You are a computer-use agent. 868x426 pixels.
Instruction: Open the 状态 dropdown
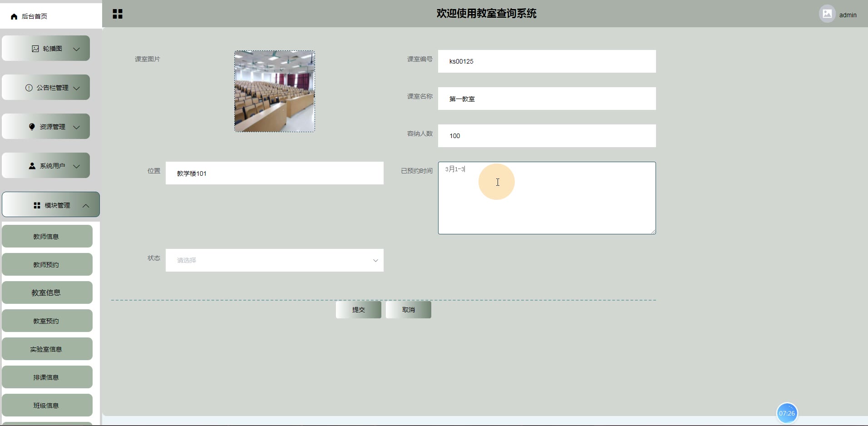pos(275,260)
